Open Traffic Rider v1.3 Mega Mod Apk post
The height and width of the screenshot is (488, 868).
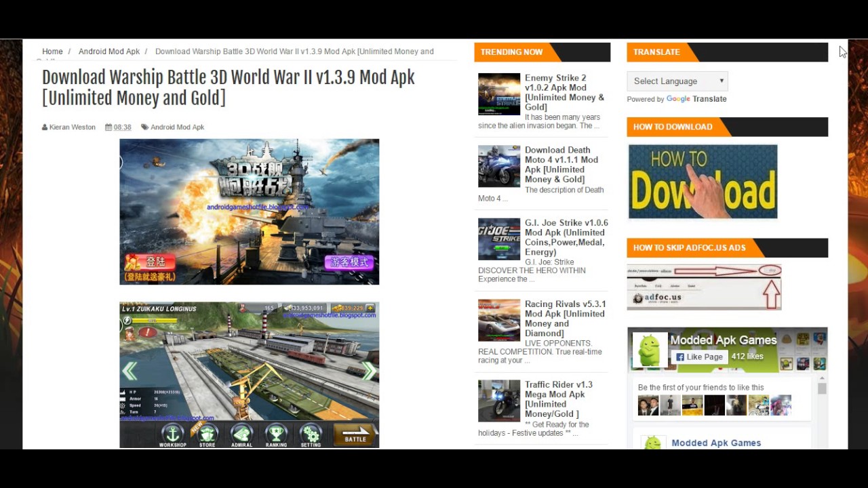[x=559, y=399]
